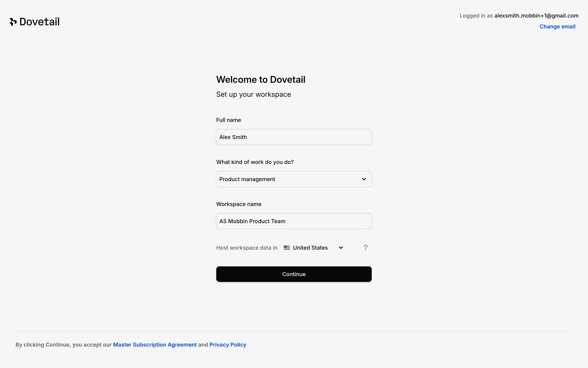The width and height of the screenshot is (588, 368).
Task: Open the Master Subscription Agreement link
Action: [155, 345]
